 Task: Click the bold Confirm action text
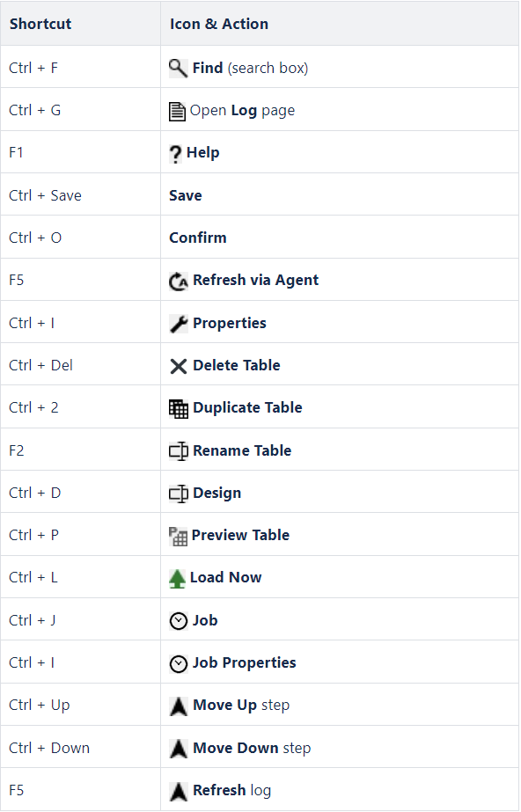click(x=198, y=238)
